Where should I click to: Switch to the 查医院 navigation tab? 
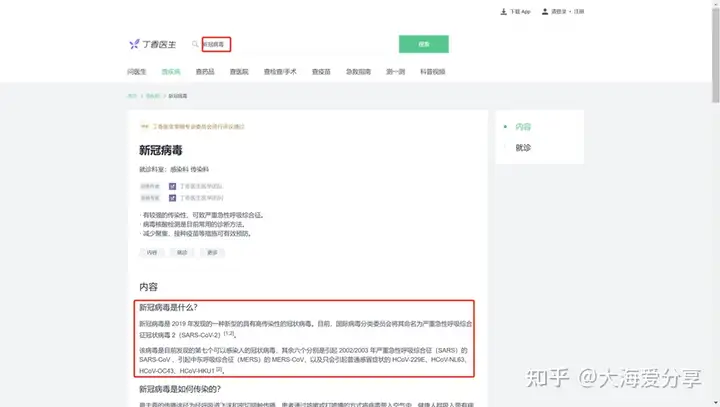[x=239, y=72]
